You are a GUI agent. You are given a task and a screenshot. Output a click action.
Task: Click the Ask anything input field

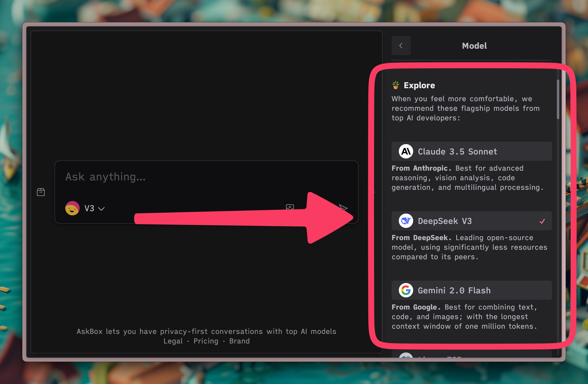[x=206, y=177]
